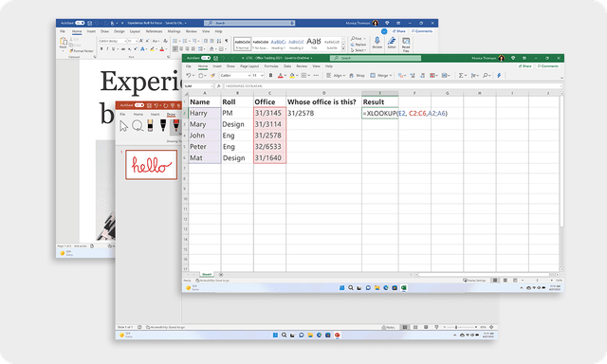Open the Mailings tab in Word
607x364 pixels.
pos(174,31)
